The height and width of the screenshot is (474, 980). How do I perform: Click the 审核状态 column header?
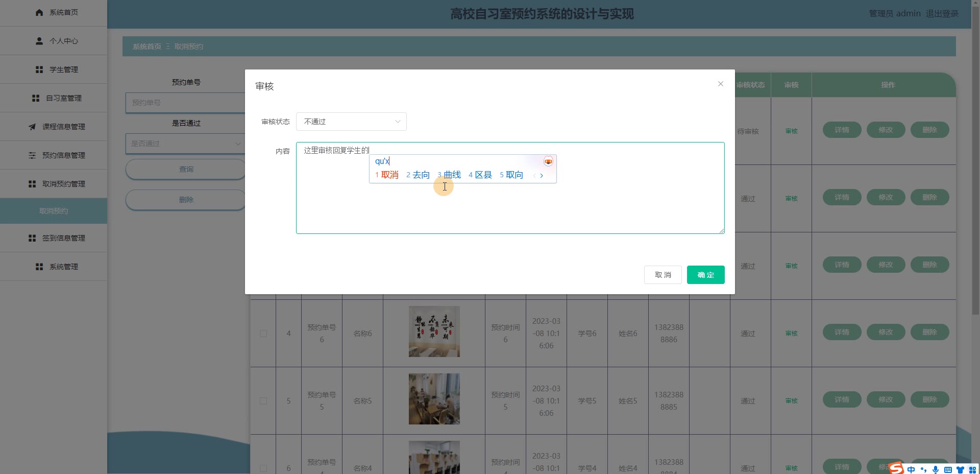point(750,85)
